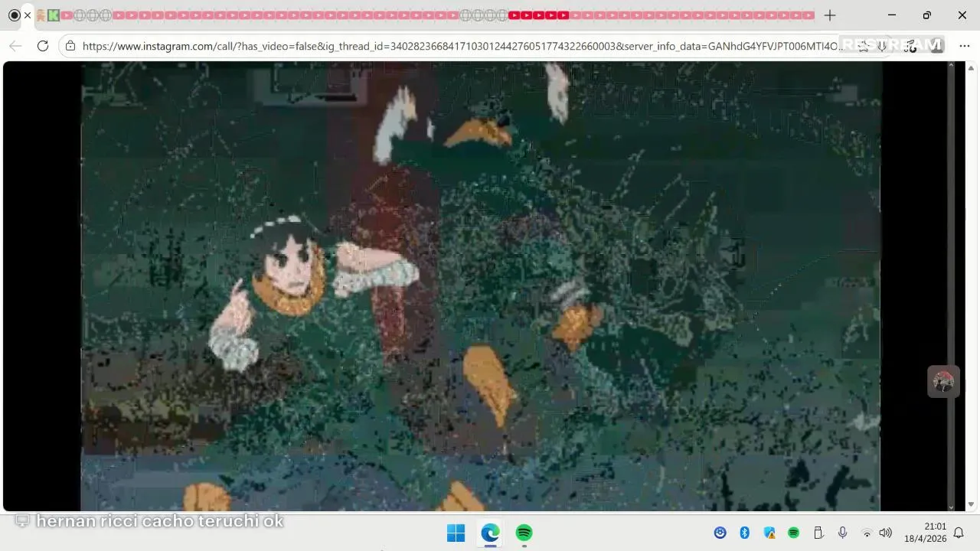Viewport: 980px width, 551px height.
Task: Open Microsoft Edge from the taskbar
Action: coord(490,533)
